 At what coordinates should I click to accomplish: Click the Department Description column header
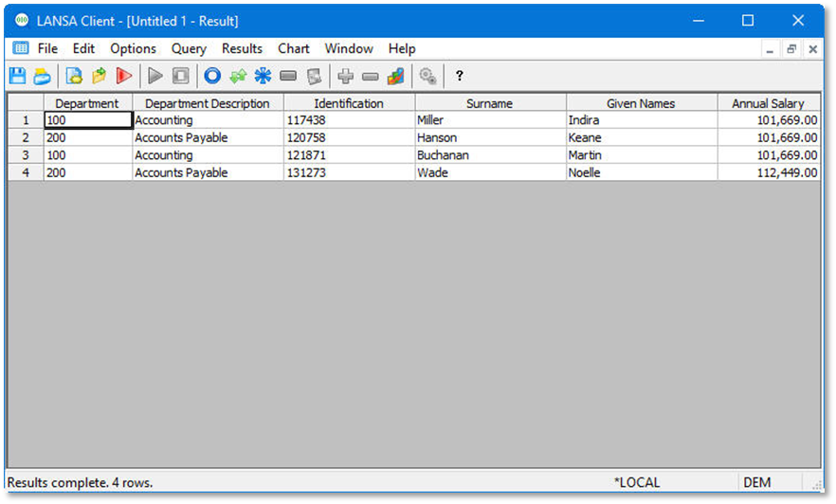(208, 103)
